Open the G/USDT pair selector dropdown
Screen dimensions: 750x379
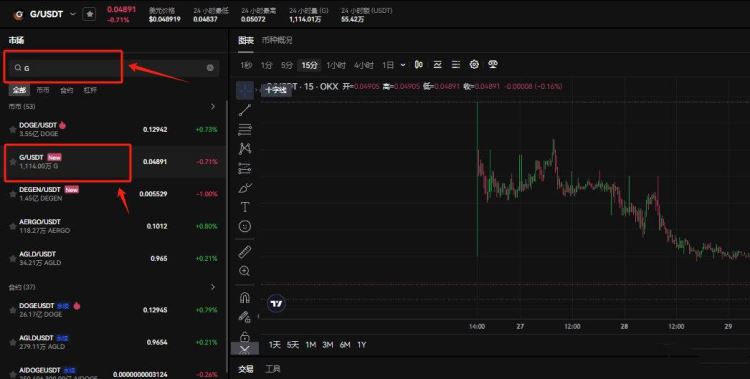(73, 14)
